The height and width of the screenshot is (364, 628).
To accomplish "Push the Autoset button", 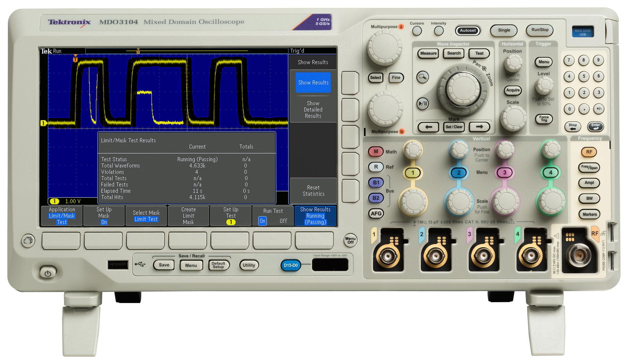I will [468, 30].
